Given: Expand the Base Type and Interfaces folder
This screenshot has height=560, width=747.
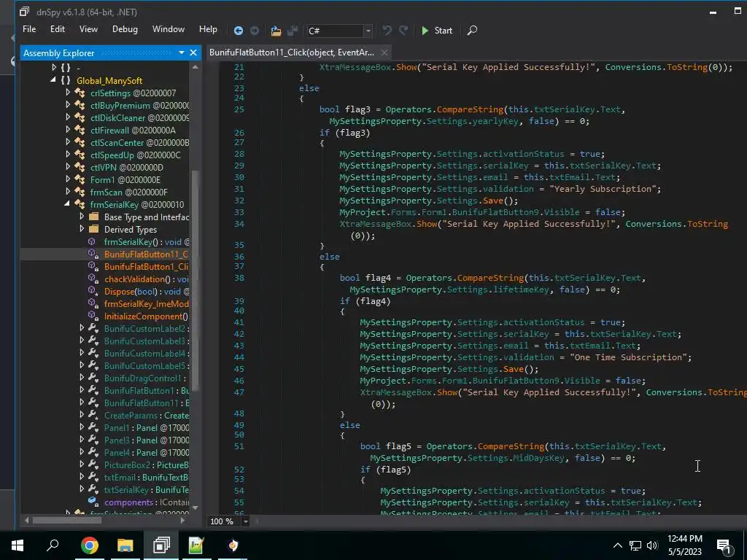Looking at the screenshot, I should [82, 217].
